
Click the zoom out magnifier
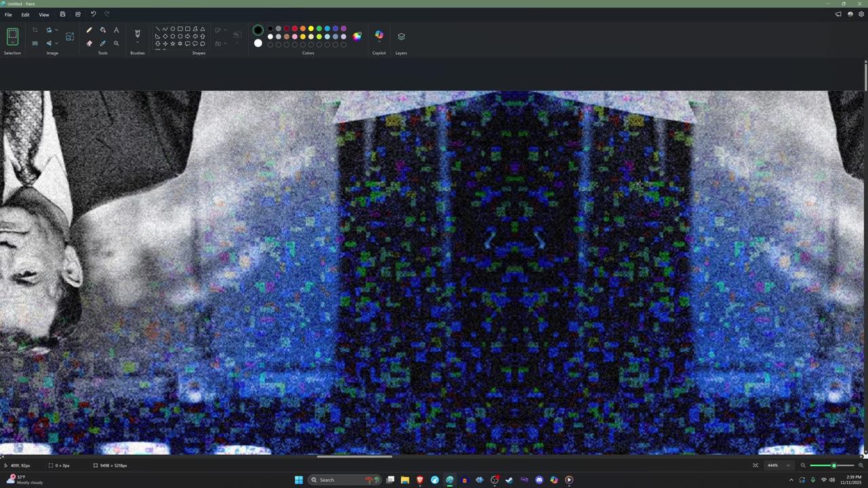tap(803, 466)
